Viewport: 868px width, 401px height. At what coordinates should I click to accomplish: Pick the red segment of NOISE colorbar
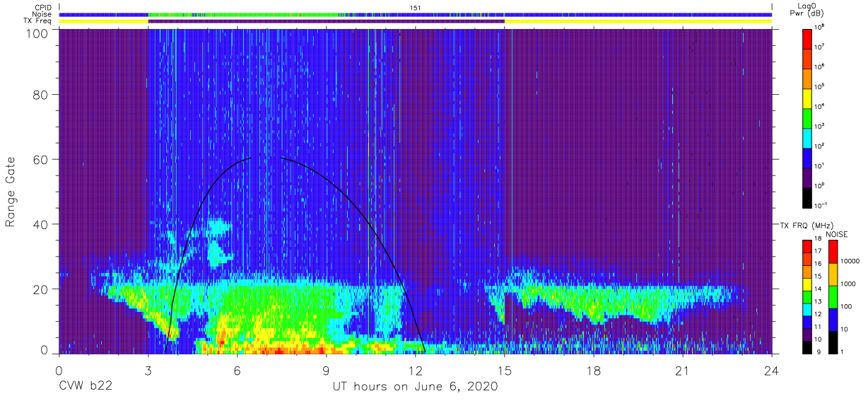pyautogui.click(x=833, y=252)
